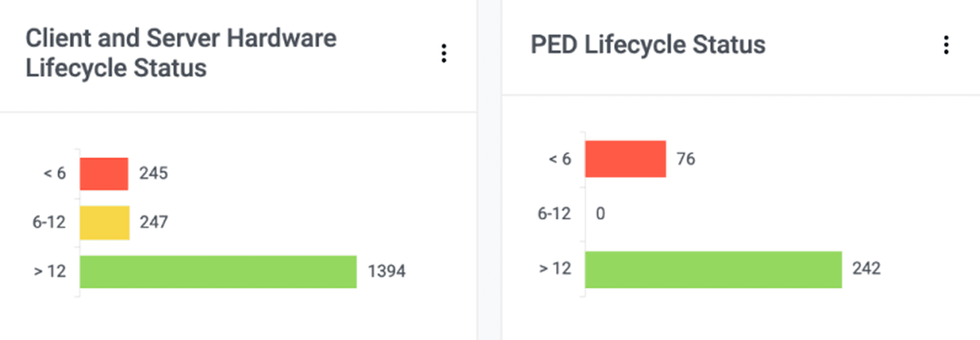Select the green > 12 hardware bar

point(218,272)
